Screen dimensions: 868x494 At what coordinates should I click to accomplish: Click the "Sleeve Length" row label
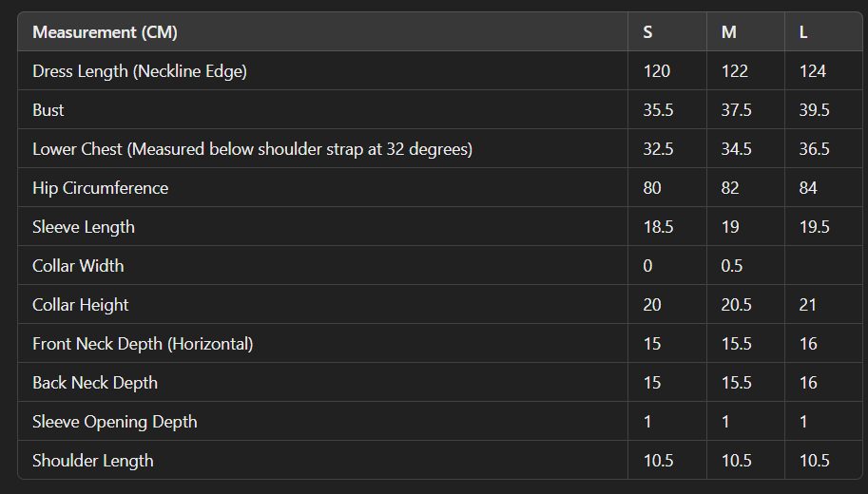click(84, 227)
